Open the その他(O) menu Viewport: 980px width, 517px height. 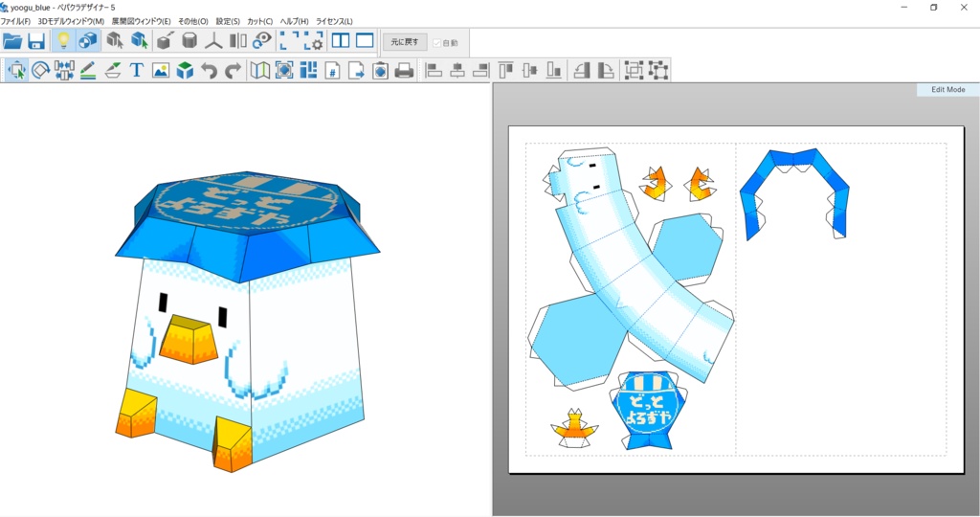click(x=193, y=21)
